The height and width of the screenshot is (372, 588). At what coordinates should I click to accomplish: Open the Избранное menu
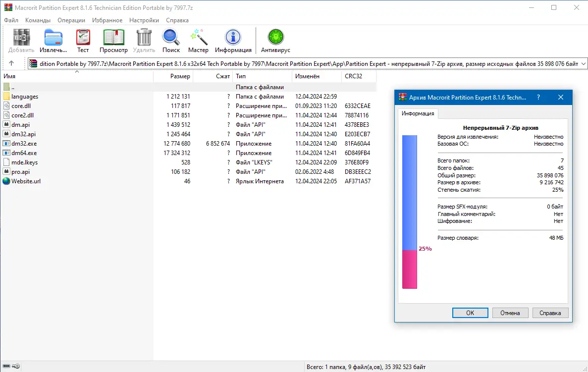pos(107,20)
